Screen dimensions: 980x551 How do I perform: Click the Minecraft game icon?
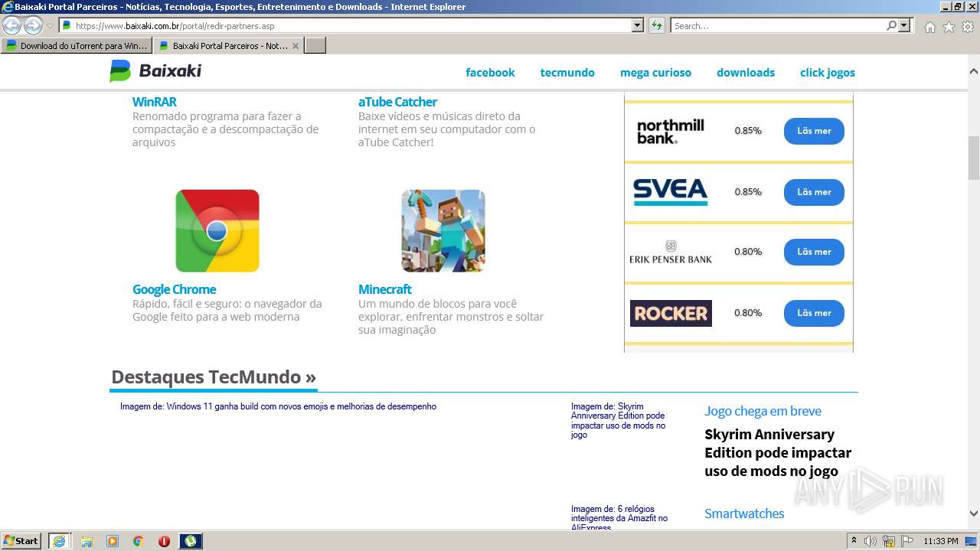click(x=443, y=231)
